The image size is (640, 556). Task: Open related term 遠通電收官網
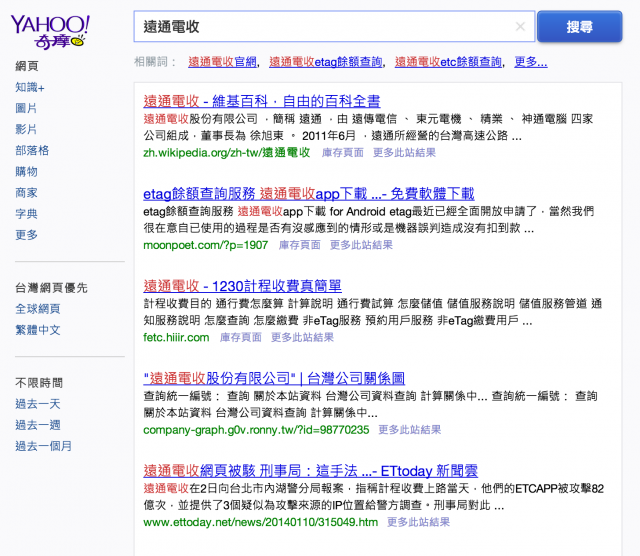click(x=222, y=62)
